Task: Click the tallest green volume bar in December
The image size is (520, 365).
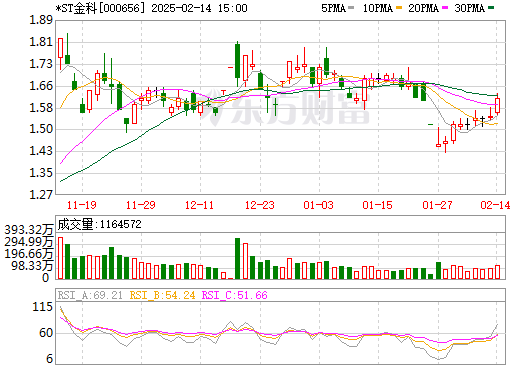Action: pyautogui.click(x=237, y=258)
